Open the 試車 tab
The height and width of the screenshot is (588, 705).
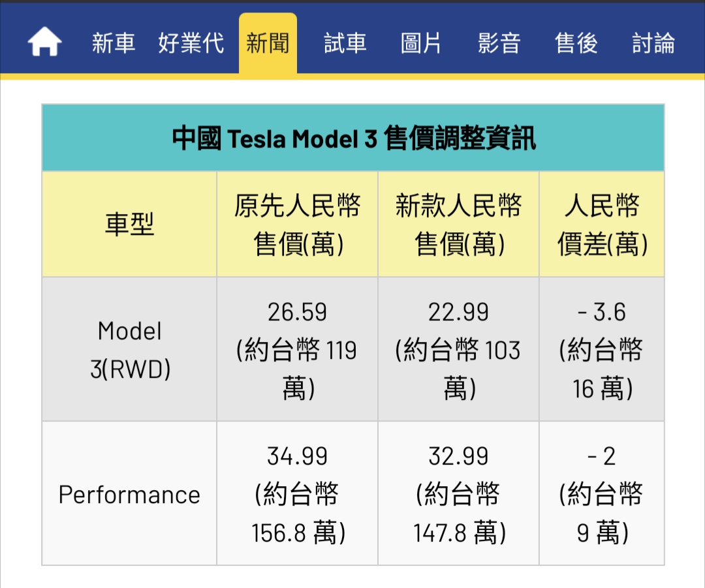(345, 43)
